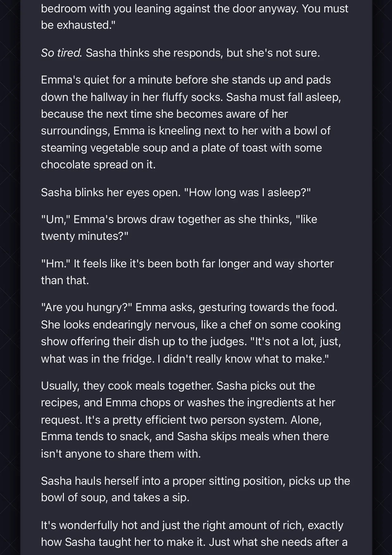This screenshot has height=555, width=392.
Task: Tap the text "be exhausted." at the top
Action: pyautogui.click(x=78, y=25)
